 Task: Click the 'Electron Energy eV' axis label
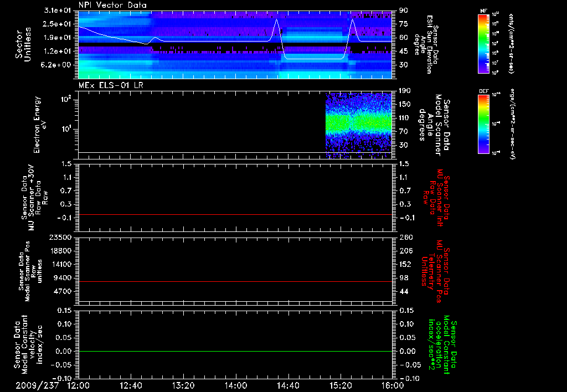click(x=40, y=125)
